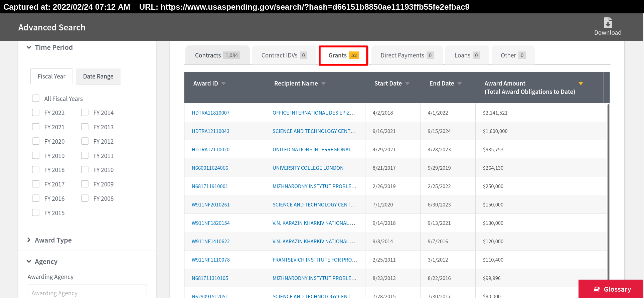
Task: Open recipient Office International des Epiz...
Action: pyautogui.click(x=314, y=113)
